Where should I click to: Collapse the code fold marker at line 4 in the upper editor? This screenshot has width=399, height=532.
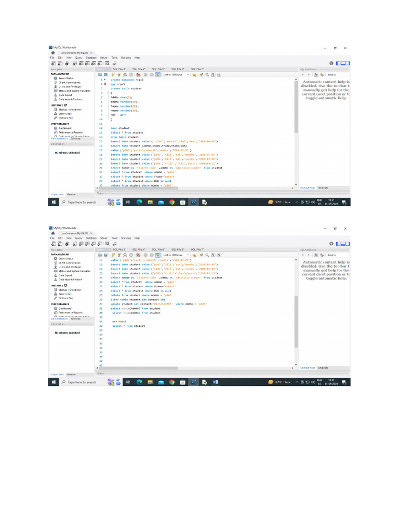click(108, 92)
